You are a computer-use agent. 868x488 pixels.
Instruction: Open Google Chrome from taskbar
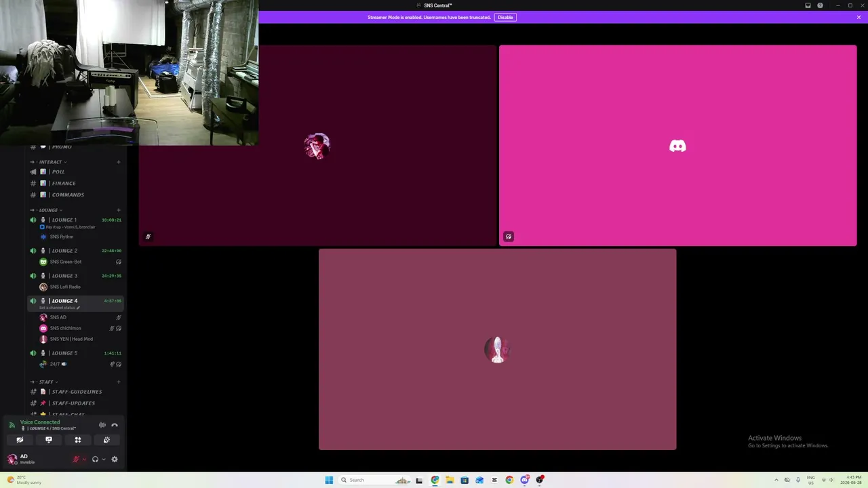[509, 480]
